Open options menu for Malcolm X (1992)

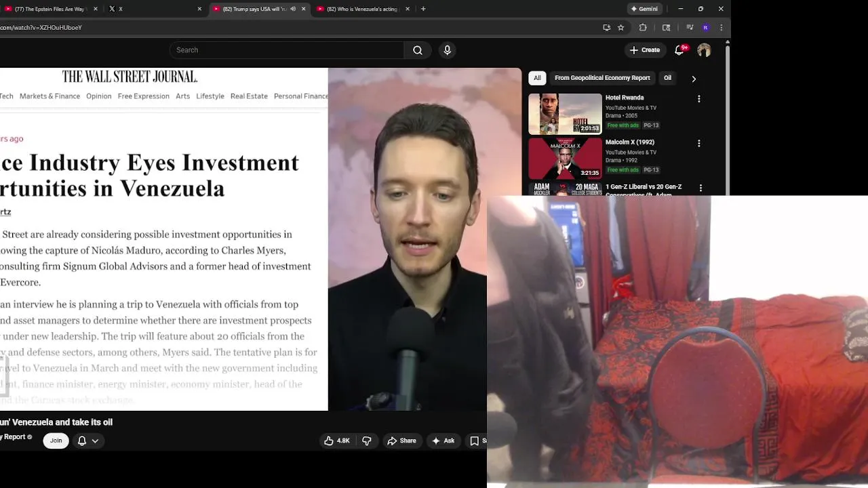point(699,144)
